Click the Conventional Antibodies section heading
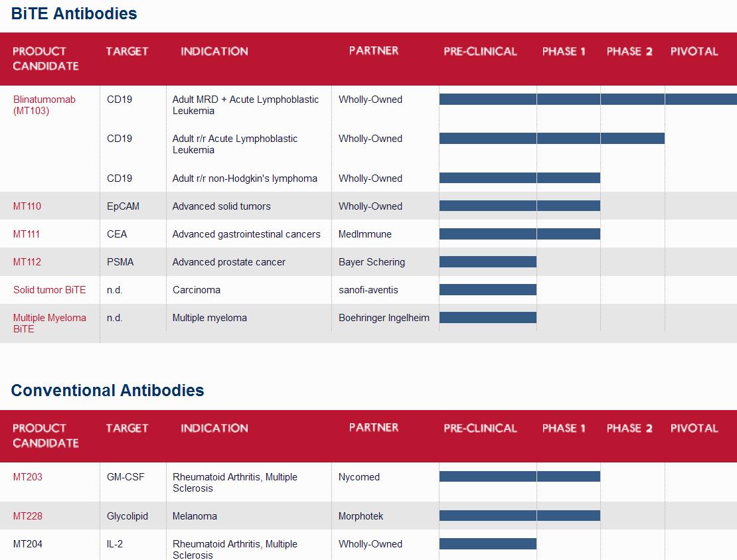This screenshot has width=737, height=560. tap(108, 390)
